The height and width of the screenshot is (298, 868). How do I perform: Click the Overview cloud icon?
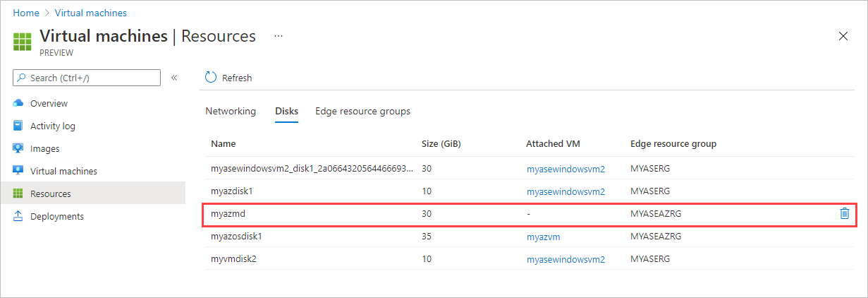[x=18, y=103]
